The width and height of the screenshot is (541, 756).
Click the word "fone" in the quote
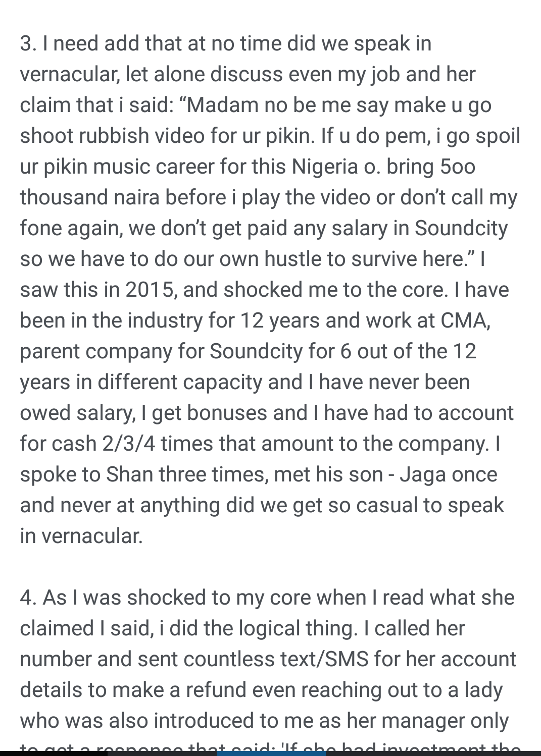click(x=39, y=229)
